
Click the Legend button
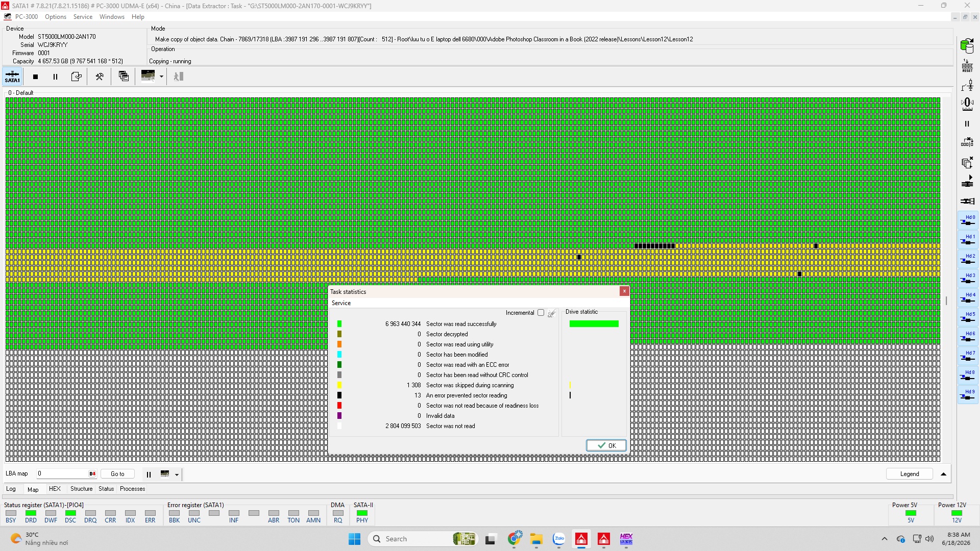click(910, 474)
